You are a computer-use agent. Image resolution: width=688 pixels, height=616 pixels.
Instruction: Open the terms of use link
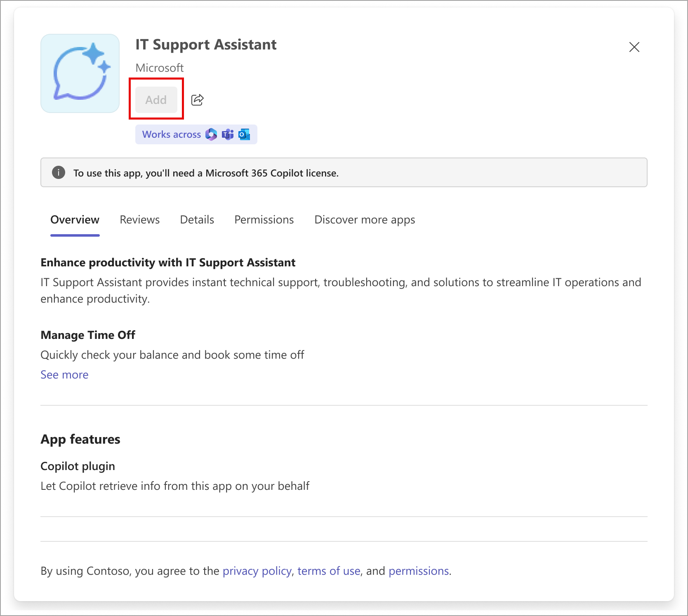[x=329, y=571]
